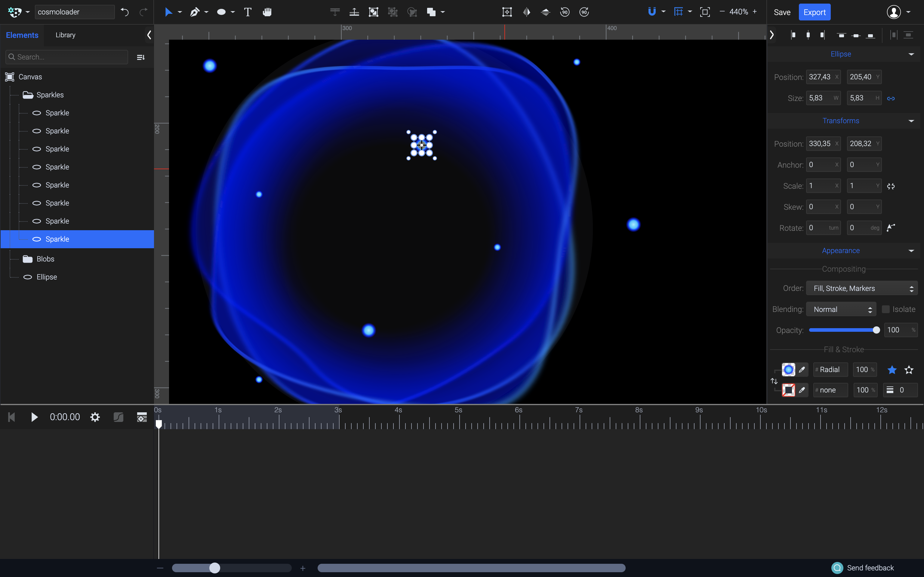Select the Hand pan tool

click(x=267, y=12)
